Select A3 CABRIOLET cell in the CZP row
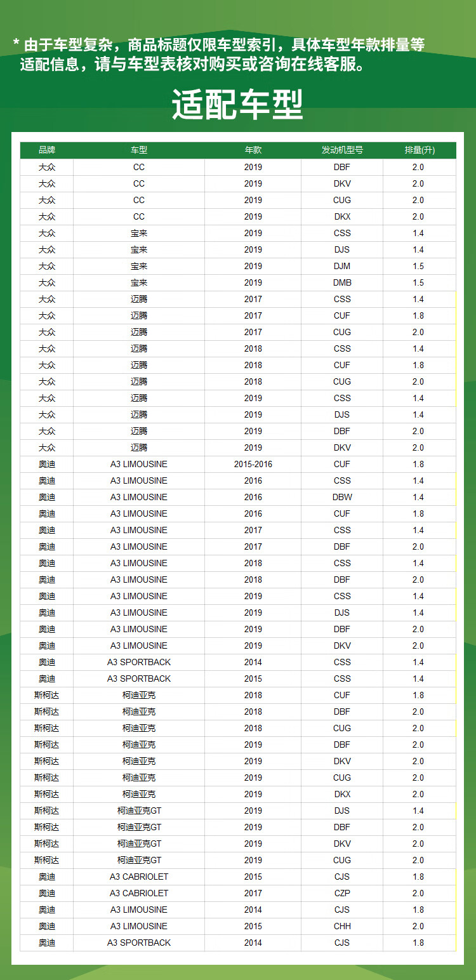The image size is (476, 980). click(139, 893)
